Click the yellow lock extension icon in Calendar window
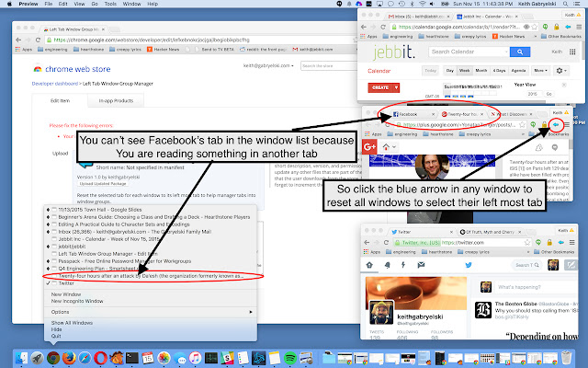 pyautogui.click(x=557, y=27)
